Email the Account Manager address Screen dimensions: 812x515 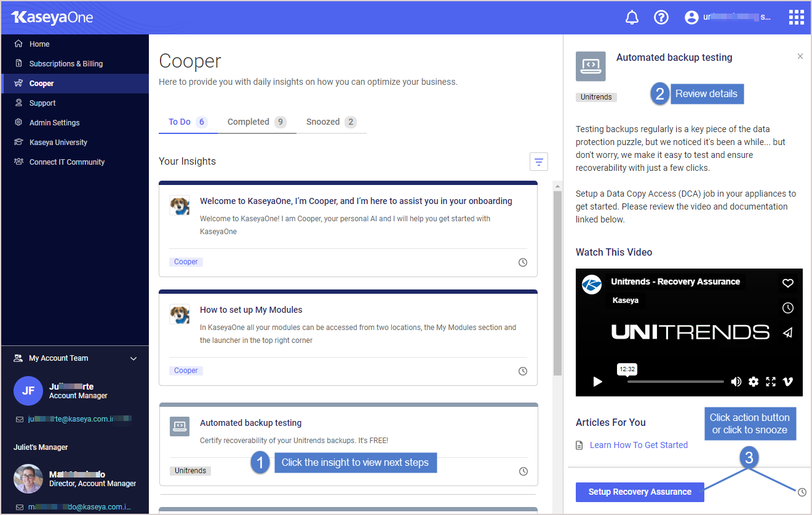79,419
